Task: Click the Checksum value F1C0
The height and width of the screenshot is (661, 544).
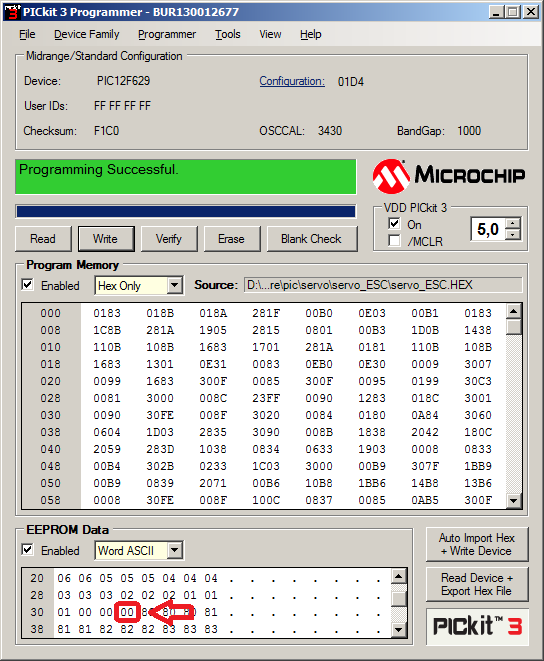Action: point(106,131)
